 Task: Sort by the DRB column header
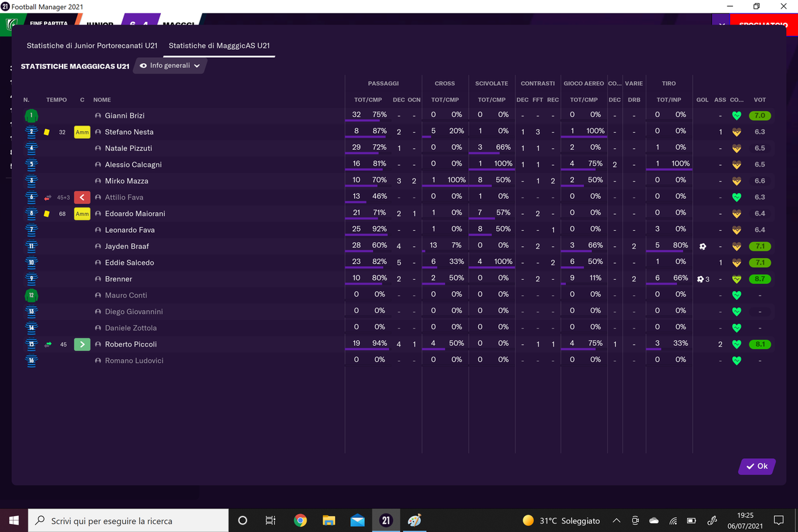(634, 100)
